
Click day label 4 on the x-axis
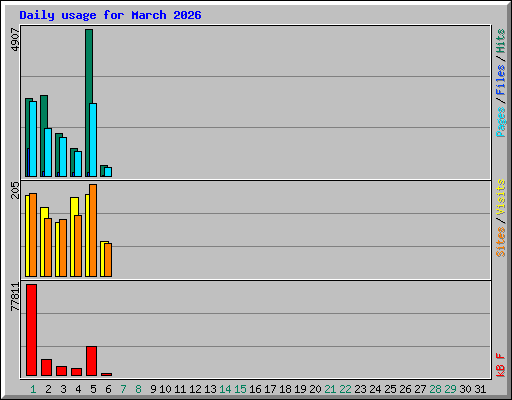pos(78,389)
